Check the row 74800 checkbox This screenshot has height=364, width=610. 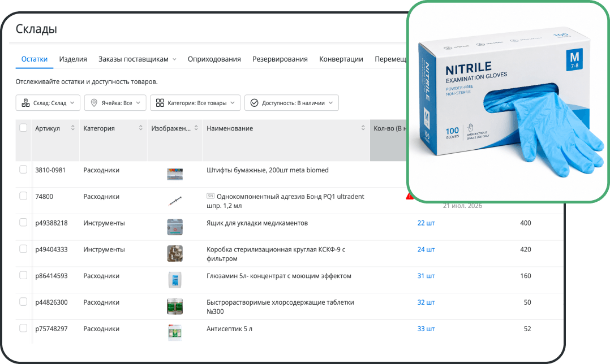(23, 196)
